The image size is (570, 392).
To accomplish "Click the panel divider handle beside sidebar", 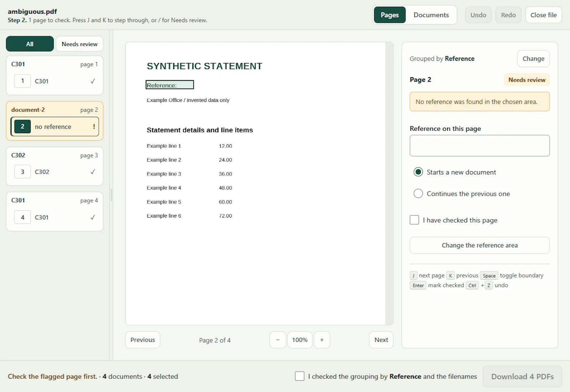I will click(112, 195).
